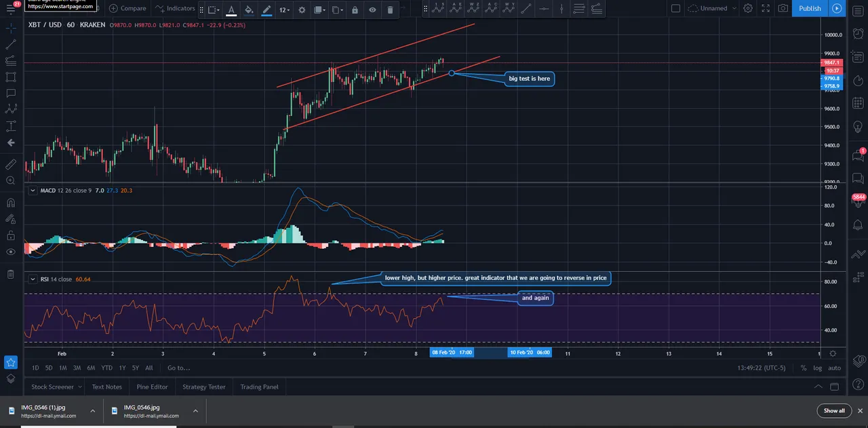868x428 pixels.
Task: Select the measure ruler tool
Action: [x=11, y=164]
